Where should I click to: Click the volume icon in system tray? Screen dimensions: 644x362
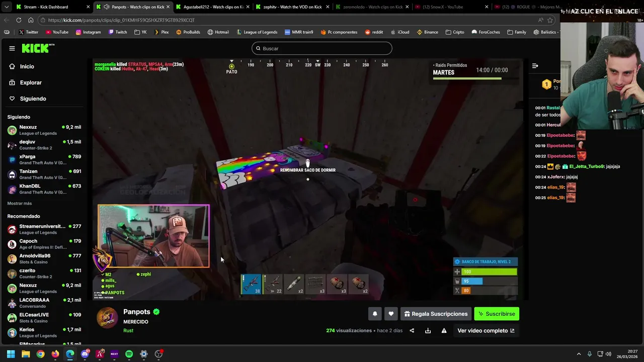coord(608,354)
